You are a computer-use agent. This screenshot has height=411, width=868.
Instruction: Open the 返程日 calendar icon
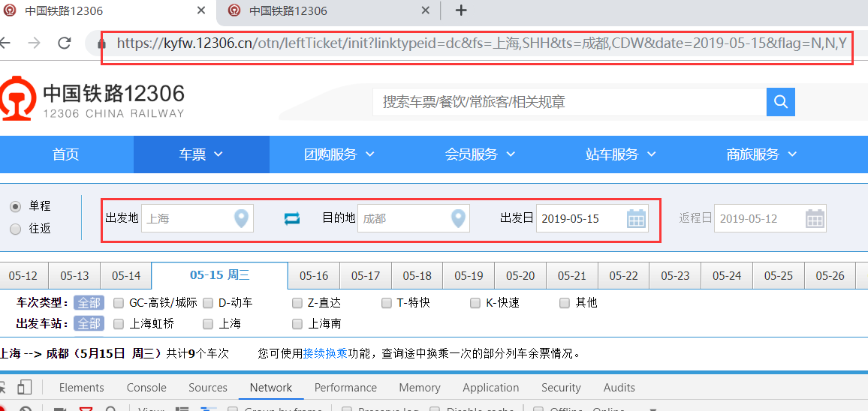[x=814, y=218]
